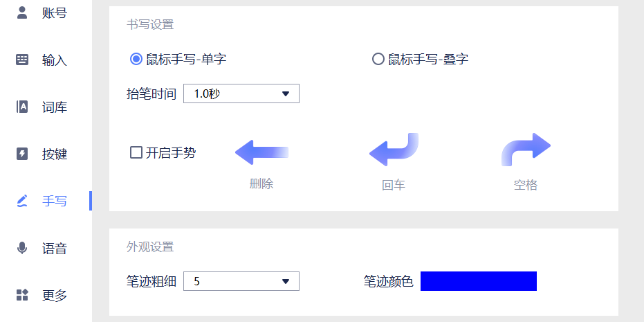This screenshot has width=644, height=322.
Task: Click the 回车 return arrow gesture icon
Action: (394, 150)
